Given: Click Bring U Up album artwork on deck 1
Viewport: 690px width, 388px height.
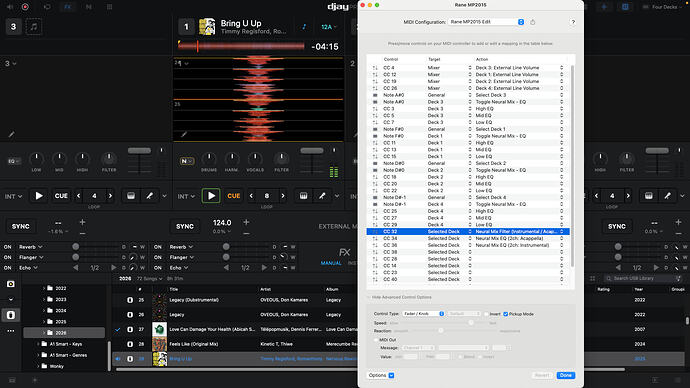Looking at the screenshot, I should 207,27.
